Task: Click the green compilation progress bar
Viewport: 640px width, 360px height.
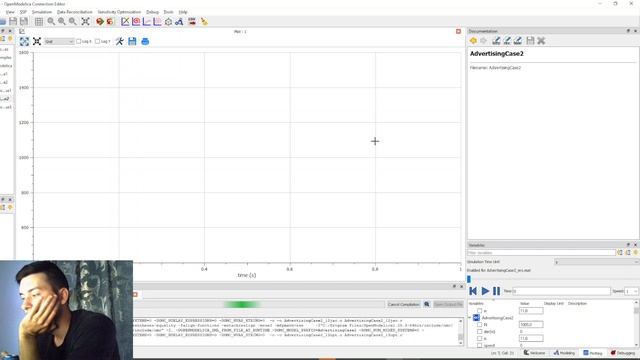Action: coord(242,304)
